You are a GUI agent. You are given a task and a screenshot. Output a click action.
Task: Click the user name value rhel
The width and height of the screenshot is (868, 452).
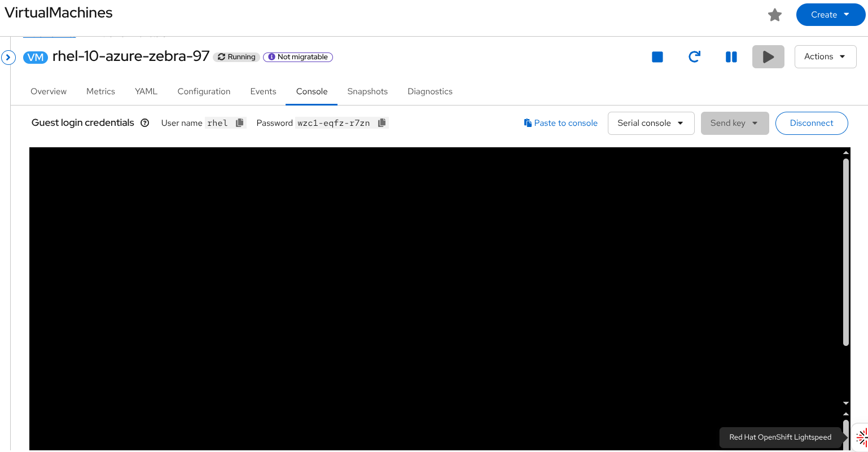click(217, 123)
